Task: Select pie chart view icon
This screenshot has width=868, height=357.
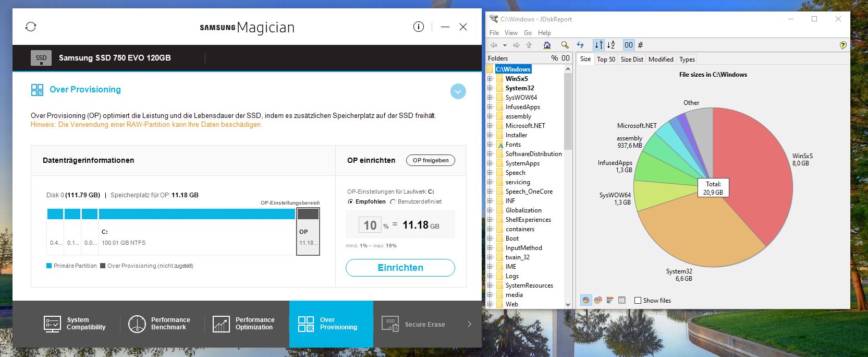Action: 586,300
